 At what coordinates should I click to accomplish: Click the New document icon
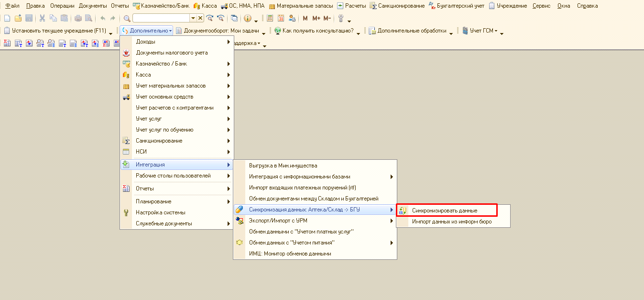click(7, 18)
